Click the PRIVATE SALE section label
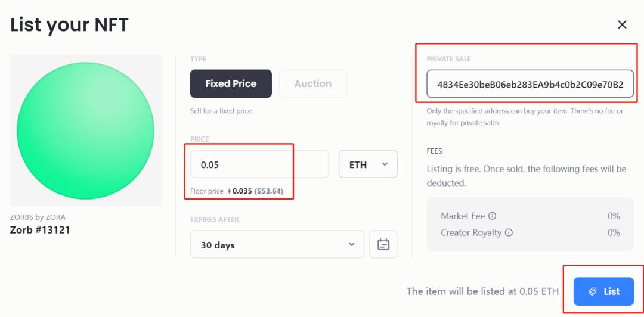Image resolution: width=644 pixels, height=317 pixels. (448, 59)
